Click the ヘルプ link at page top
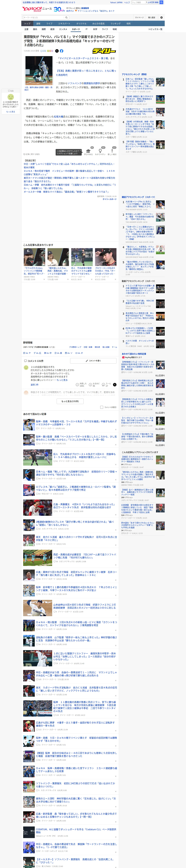The width and height of the screenshot is (186, 868). click(x=127, y=2)
